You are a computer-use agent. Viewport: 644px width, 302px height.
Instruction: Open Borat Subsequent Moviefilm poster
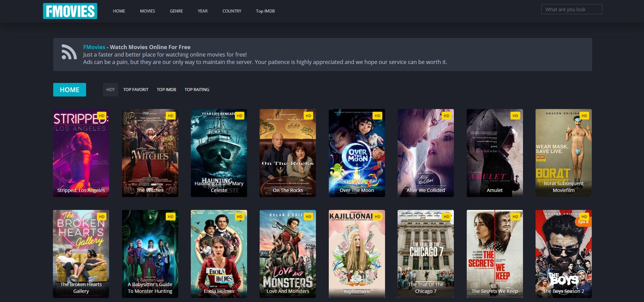pos(564,153)
